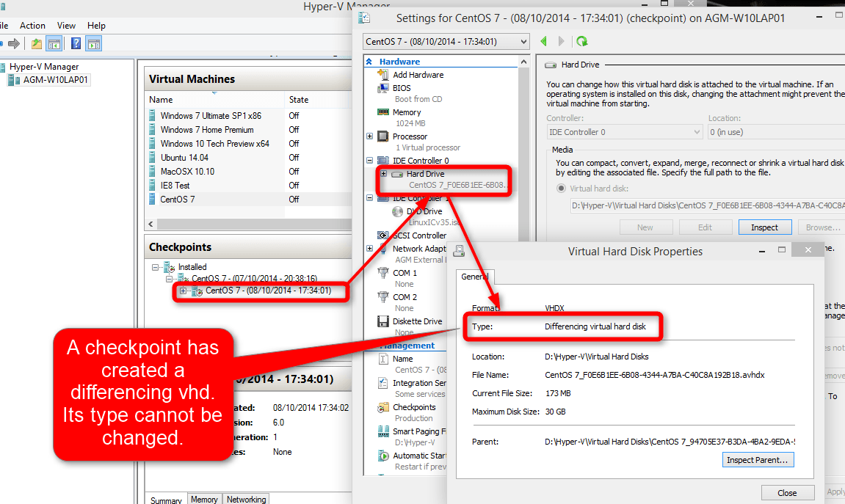
Task: Click the Edit button in Media section
Action: coord(705,227)
